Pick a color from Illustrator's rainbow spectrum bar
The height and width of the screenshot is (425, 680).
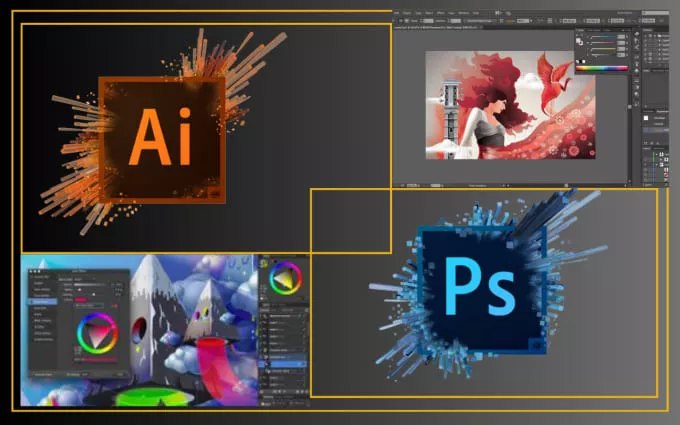point(602,68)
